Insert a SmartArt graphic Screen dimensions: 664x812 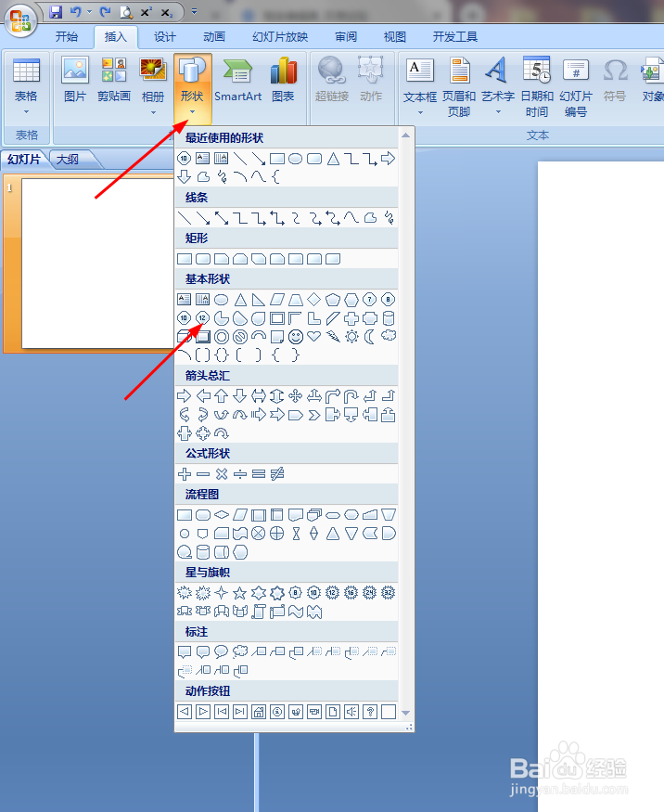tap(237, 79)
